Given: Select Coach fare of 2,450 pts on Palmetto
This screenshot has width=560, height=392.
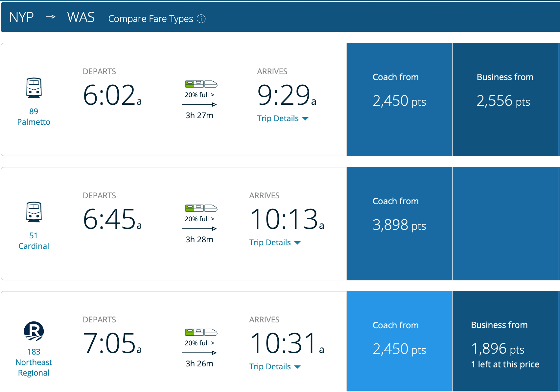Looking at the screenshot, I should (399, 99).
